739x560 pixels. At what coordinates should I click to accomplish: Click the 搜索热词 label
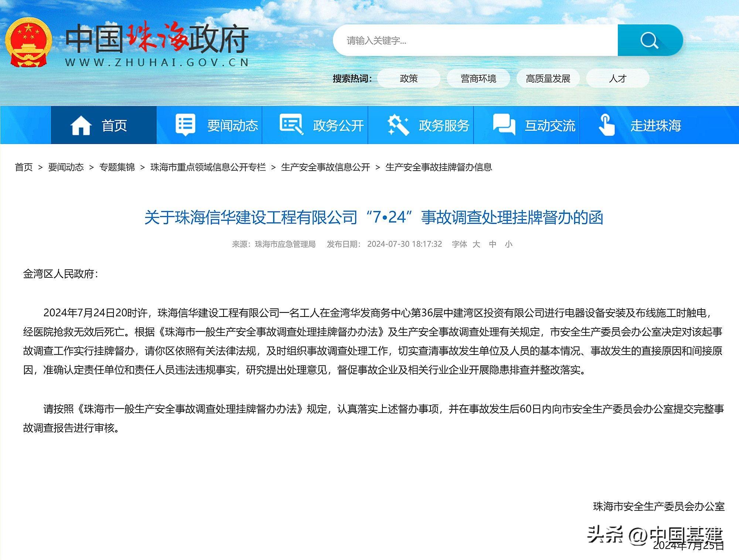(352, 78)
